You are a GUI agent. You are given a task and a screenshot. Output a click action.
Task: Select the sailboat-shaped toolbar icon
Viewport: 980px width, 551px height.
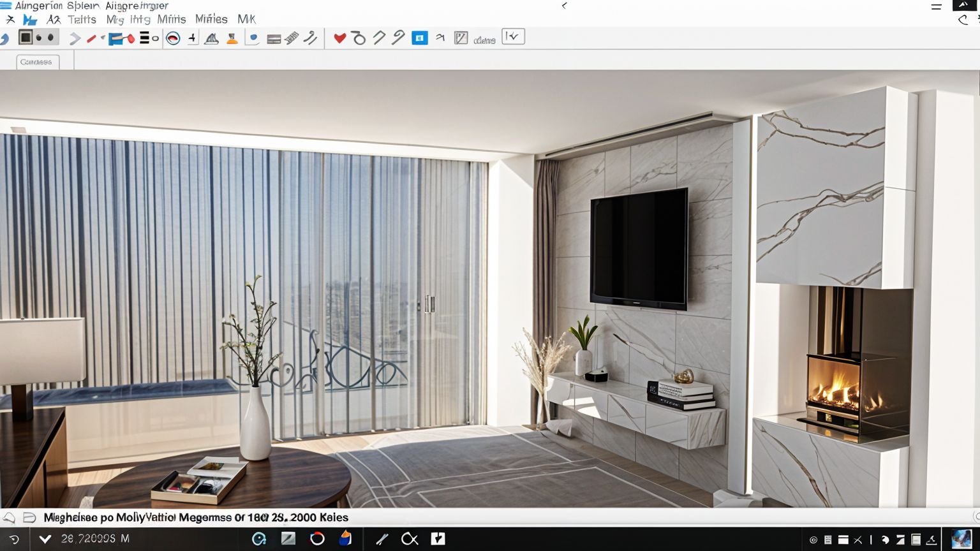pyautogui.click(x=212, y=39)
